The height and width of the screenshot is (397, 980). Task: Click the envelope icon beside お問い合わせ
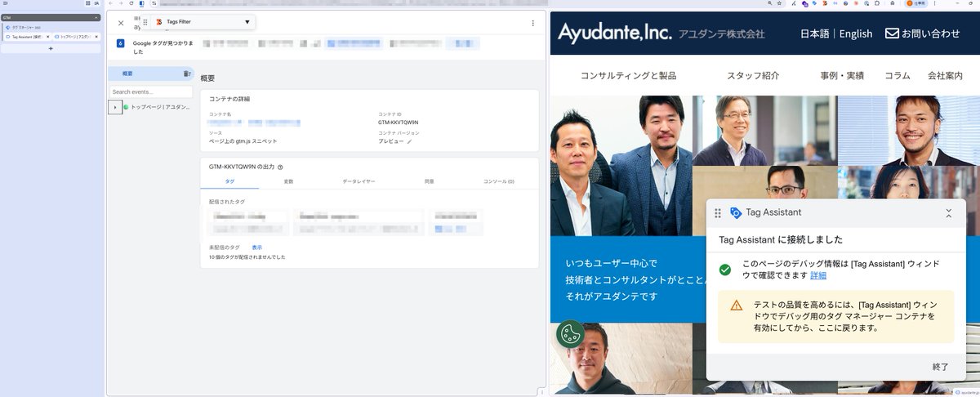tap(892, 33)
